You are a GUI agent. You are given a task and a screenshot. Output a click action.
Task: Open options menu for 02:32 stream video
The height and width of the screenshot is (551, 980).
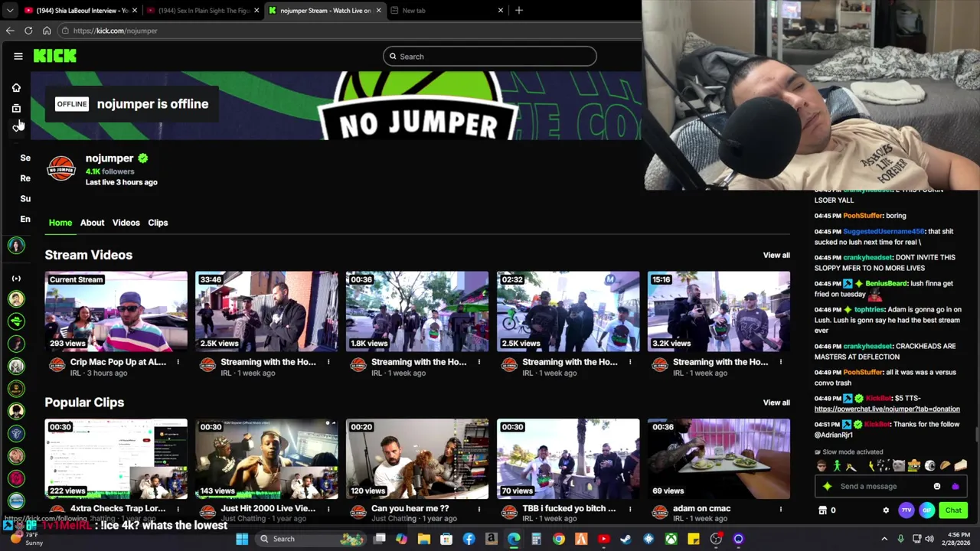click(630, 362)
